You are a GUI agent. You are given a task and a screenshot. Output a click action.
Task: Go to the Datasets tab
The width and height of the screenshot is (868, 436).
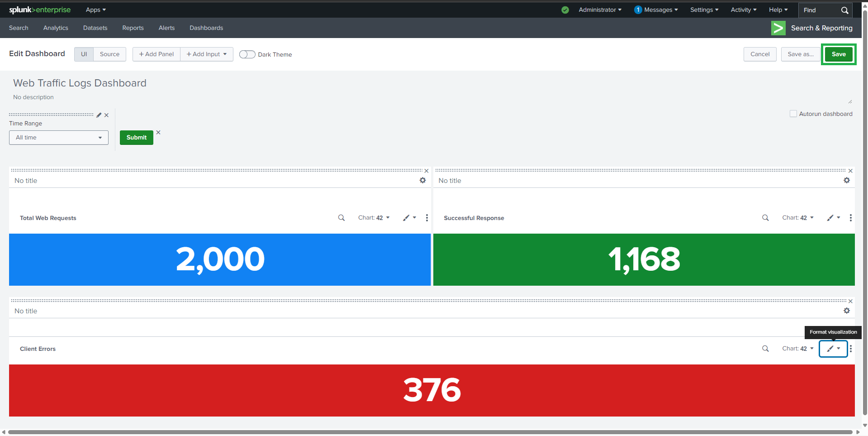95,28
